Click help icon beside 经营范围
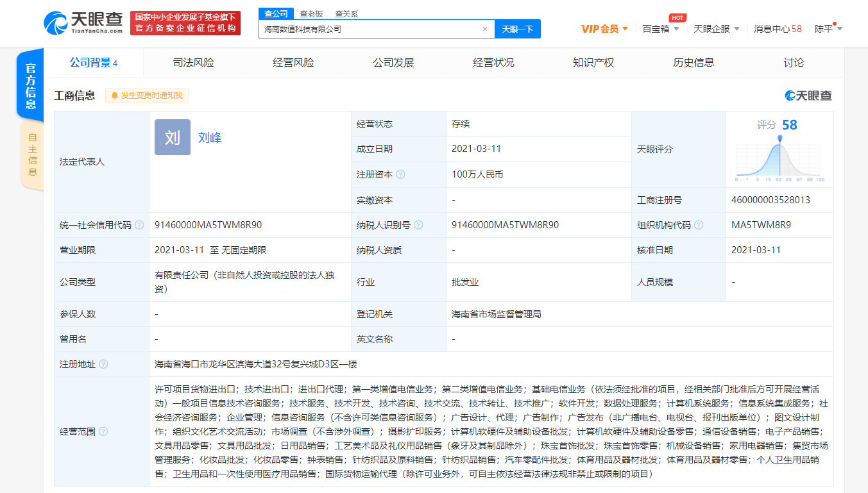 tap(103, 431)
